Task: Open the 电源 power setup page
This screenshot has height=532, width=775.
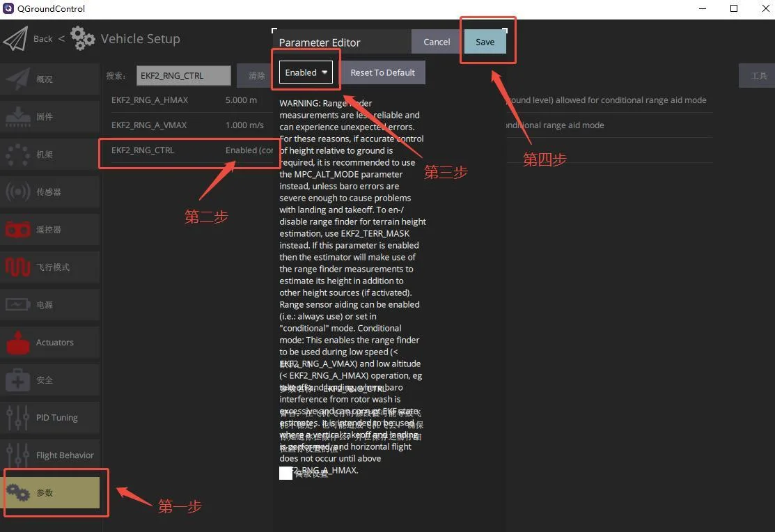Action: (50, 304)
